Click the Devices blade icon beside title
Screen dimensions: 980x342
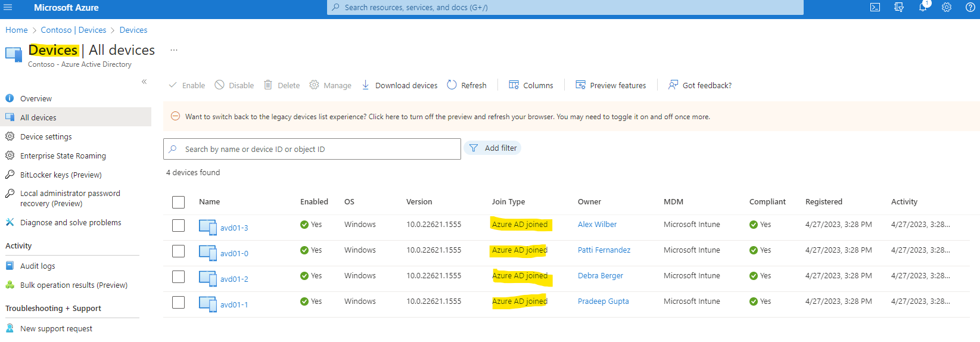(14, 54)
